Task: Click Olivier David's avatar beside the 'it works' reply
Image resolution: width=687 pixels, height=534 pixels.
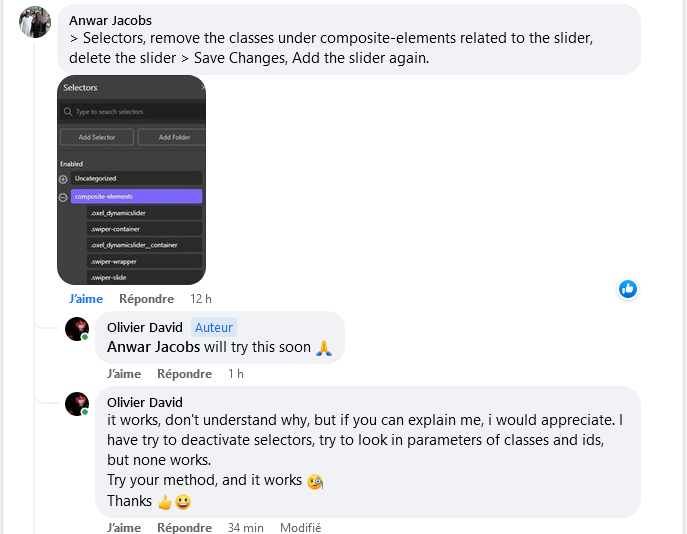Action: pyautogui.click(x=77, y=404)
